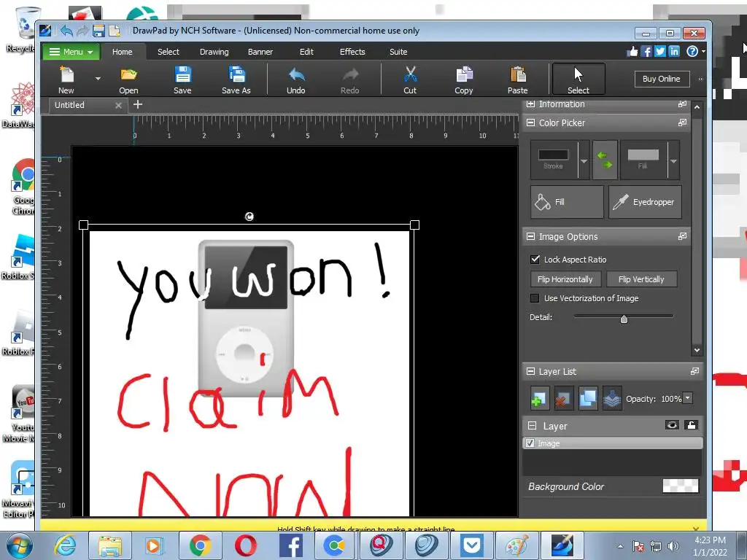
Task: Toggle the layer lock icon
Action: (692, 425)
